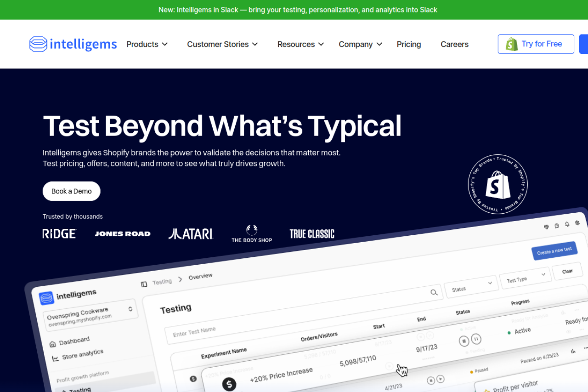Viewport: 588px width, 392px height.
Task: Click the notification bell icon in the dashboard
Action: 567,224
